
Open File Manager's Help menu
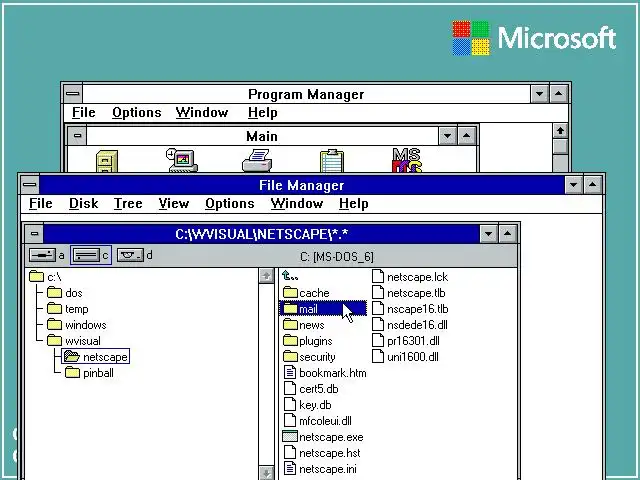353,203
